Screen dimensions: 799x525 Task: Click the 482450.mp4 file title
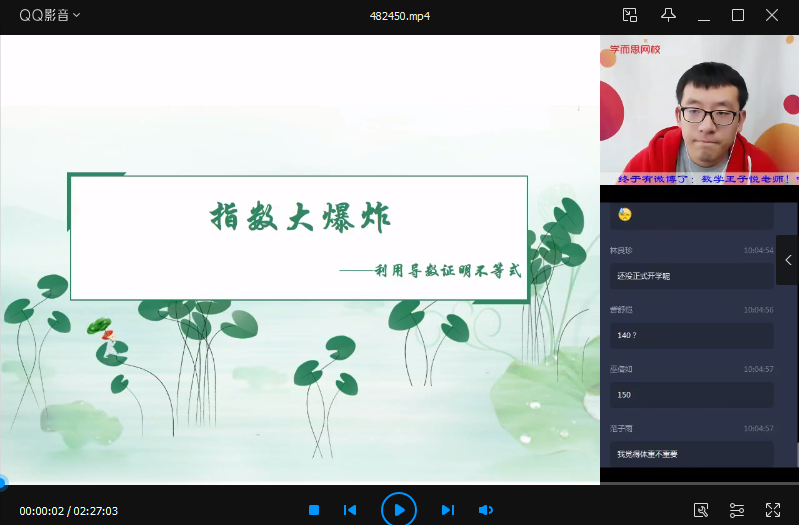coord(399,15)
